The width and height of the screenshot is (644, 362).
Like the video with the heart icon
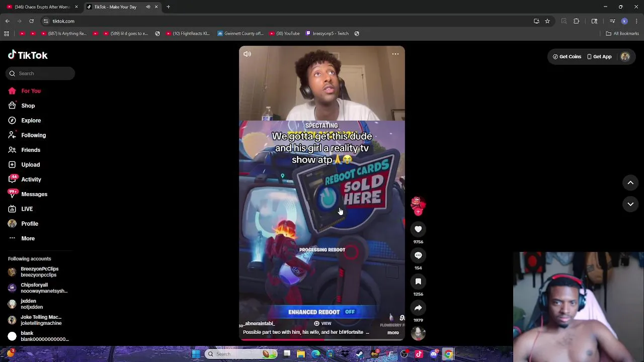418,229
